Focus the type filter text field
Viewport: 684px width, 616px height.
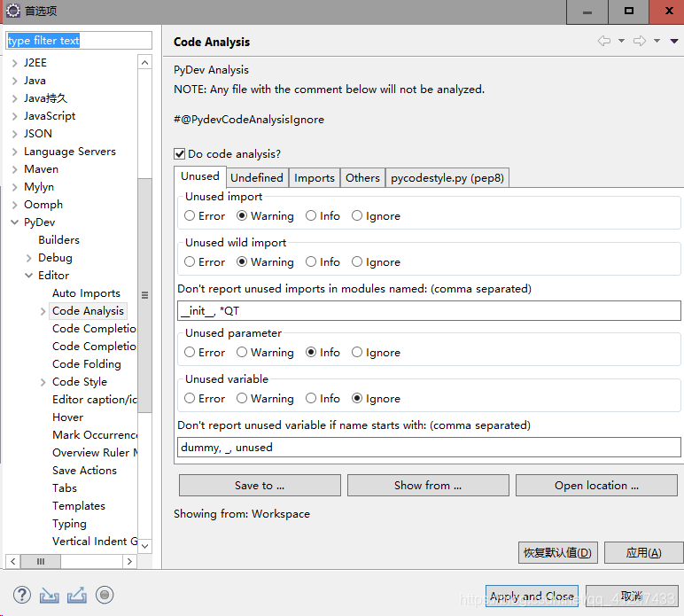tap(79, 41)
